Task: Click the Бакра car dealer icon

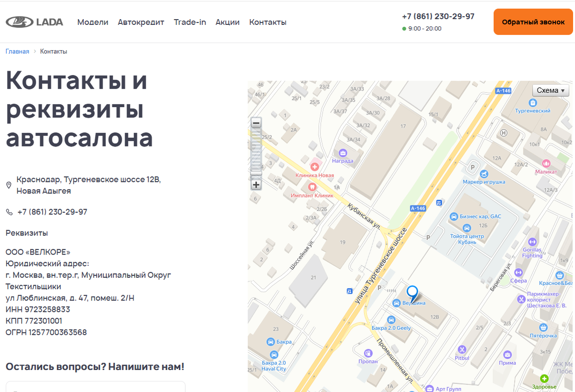Action: 270,342
